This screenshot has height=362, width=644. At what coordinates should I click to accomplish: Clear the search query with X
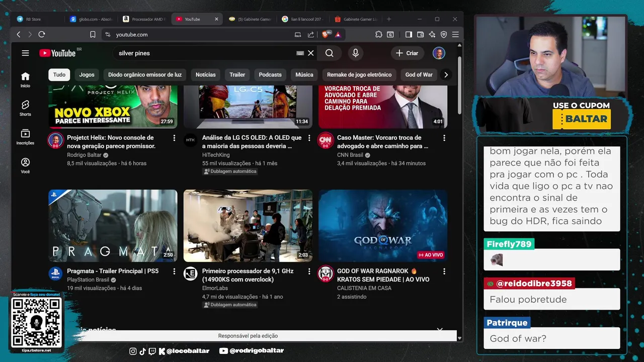pos(311,53)
